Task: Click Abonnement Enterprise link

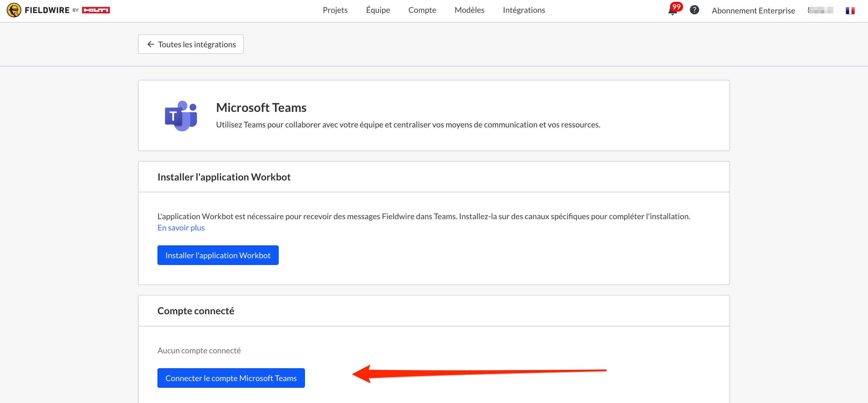Action: point(753,10)
